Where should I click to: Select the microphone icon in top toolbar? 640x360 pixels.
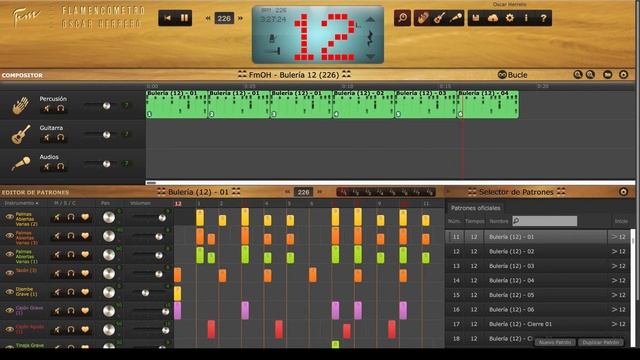pyautogui.click(x=456, y=18)
